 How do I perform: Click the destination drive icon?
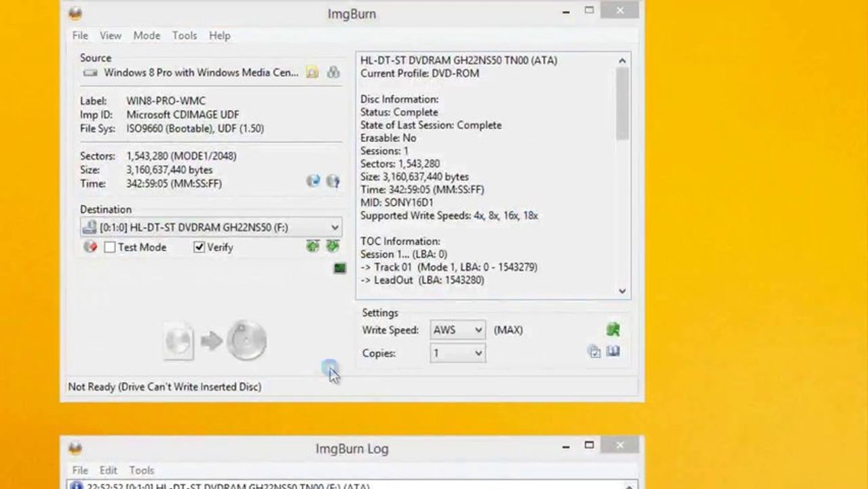[89, 227]
